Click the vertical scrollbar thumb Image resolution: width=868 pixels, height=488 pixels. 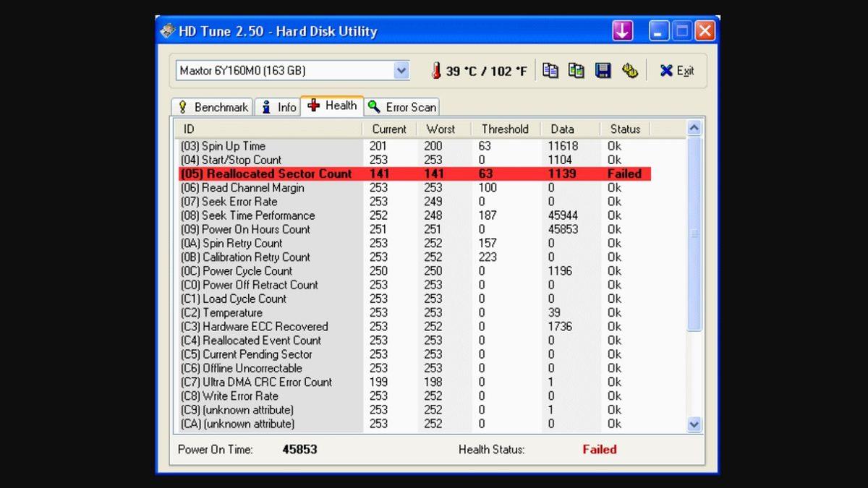[694, 234]
